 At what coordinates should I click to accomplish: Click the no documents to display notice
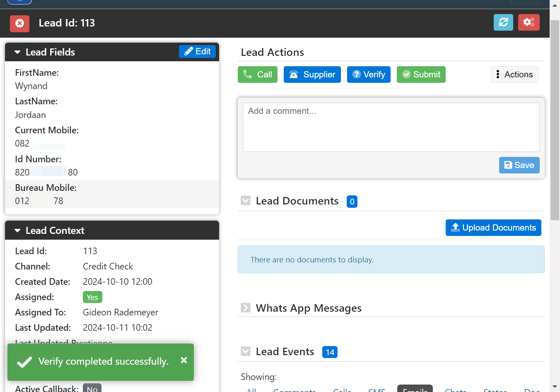pyautogui.click(x=391, y=260)
